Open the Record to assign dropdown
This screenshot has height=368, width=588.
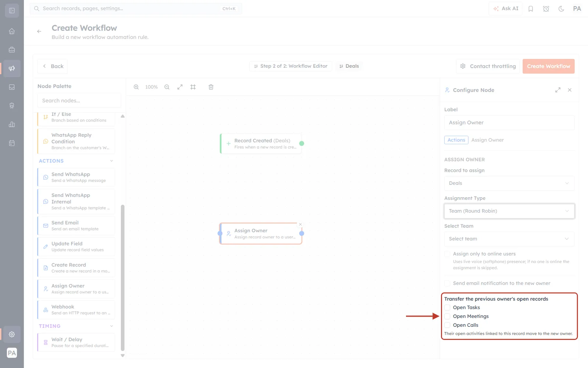(x=509, y=183)
